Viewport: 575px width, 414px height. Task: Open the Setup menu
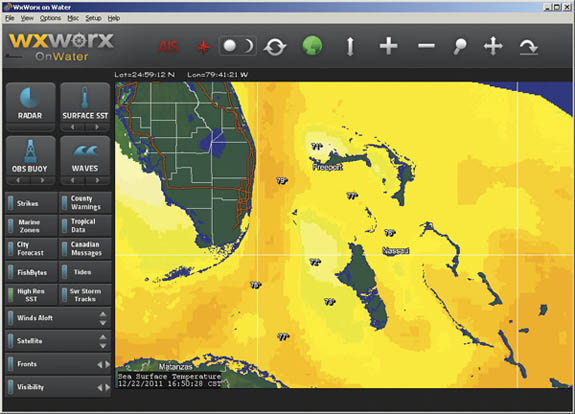(93, 18)
